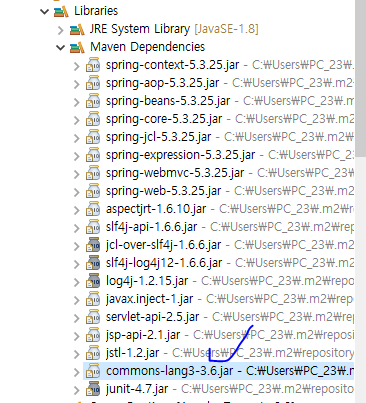Click the aspectjrt jar icon
Viewport: 366px width, 403px height.
93,209
